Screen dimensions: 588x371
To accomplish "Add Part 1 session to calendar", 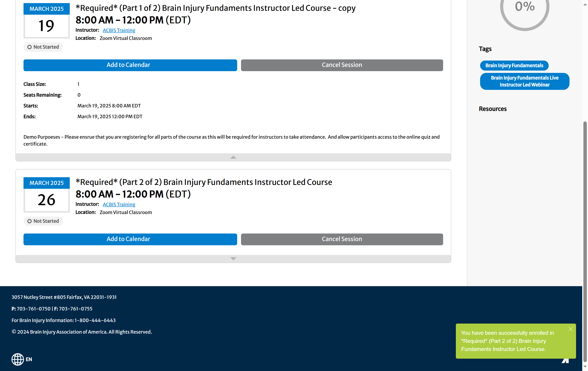I will tap(130, 65).
